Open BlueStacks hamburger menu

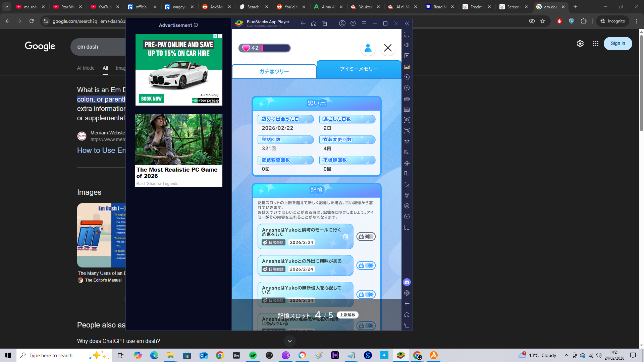pyautogui.click(x=364, y=23)
